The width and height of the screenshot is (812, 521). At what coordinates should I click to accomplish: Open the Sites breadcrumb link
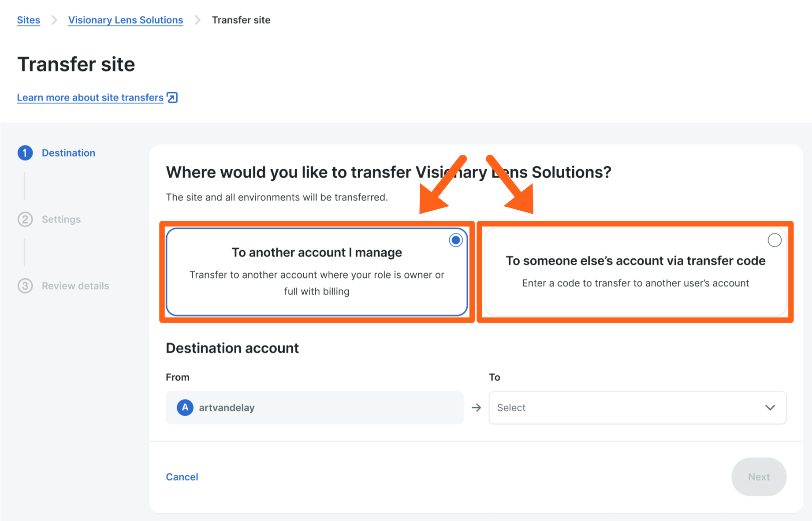click(29, 20)
